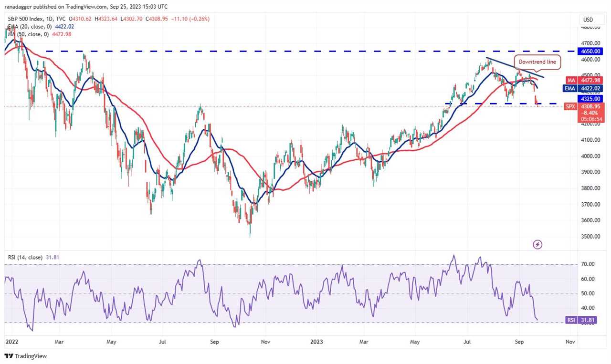Screen dimensions: 611x364
Task: Click the "Downtrend line" callout label
Action: (537, 62)
